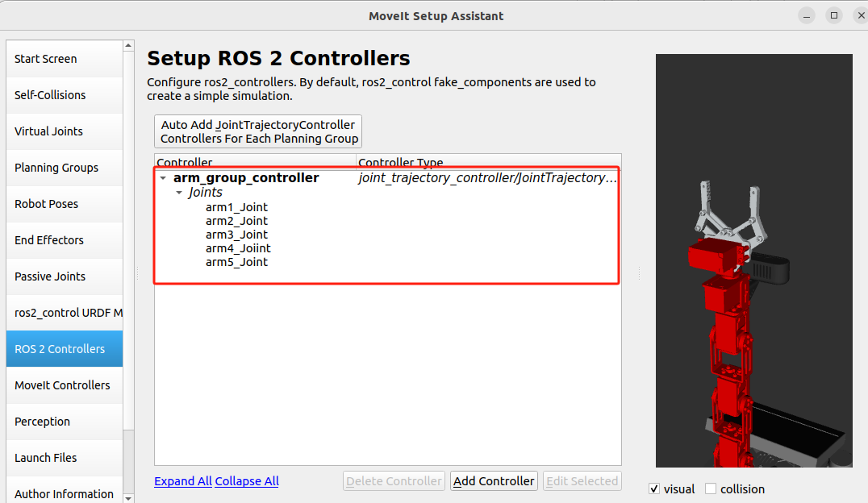
Task: Close the MoveIt Setup Assistant window
Action: 861,15
